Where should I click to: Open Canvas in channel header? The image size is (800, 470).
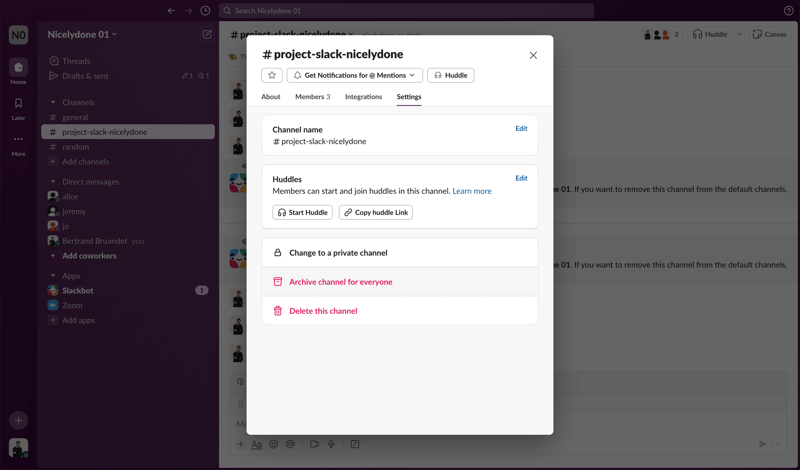tap(770, 35)
